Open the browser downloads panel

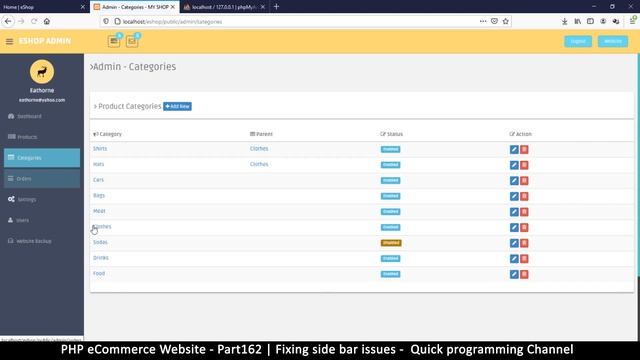click(564, 21)
